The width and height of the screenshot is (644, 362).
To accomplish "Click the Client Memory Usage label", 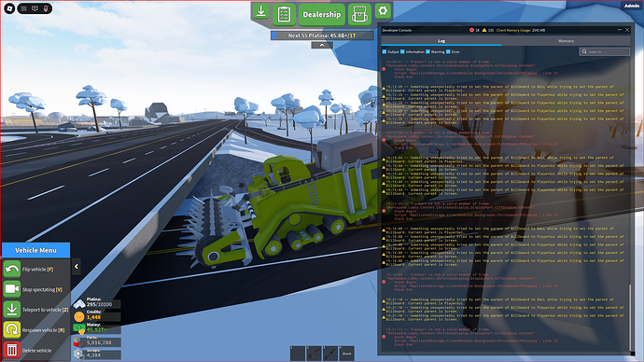I will tap(521, 30).
